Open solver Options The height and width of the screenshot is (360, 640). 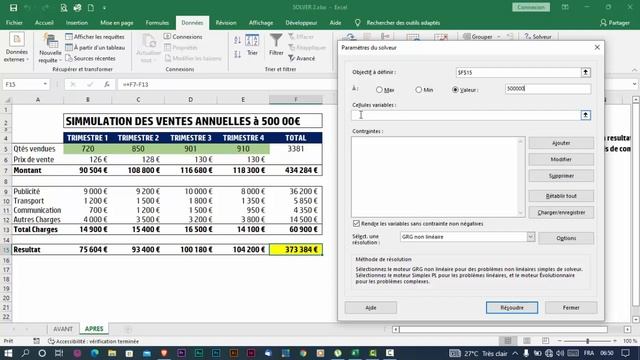pos(566,238)
